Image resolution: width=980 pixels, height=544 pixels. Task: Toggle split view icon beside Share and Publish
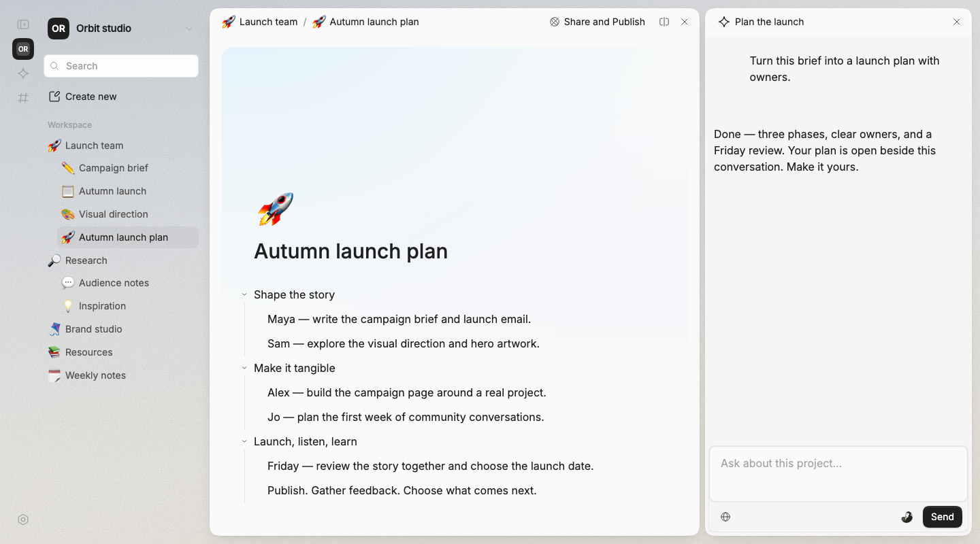(664, 22)
